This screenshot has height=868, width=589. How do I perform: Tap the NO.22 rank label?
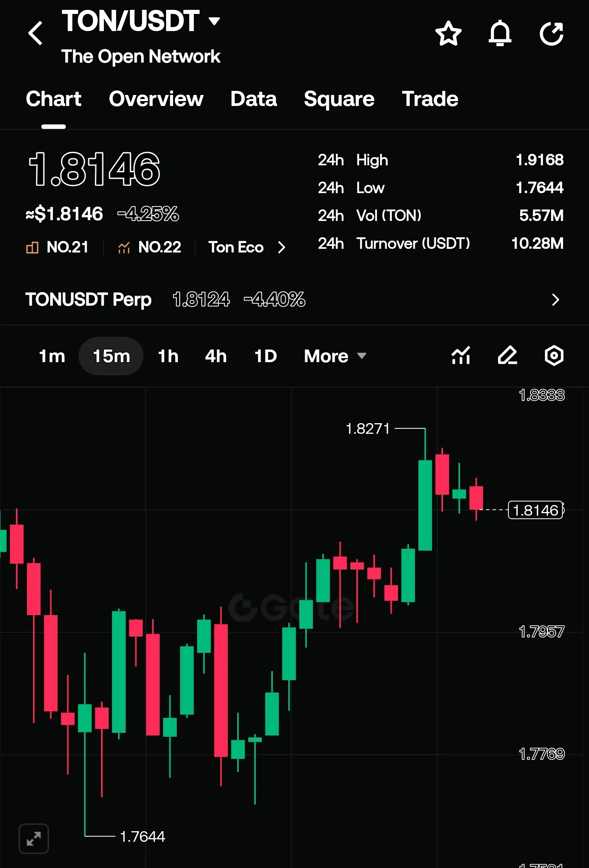click(160, 247)
